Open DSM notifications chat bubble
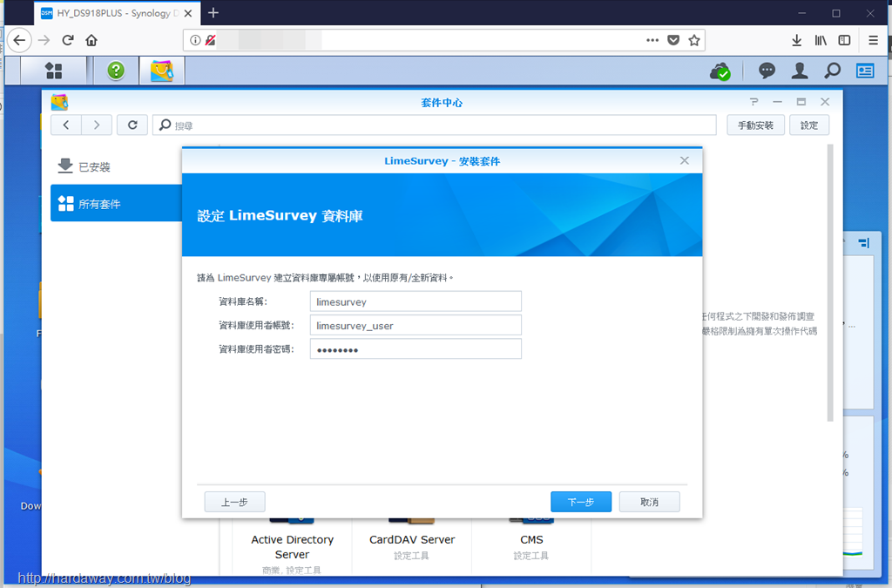Viewport: 892px width, 588px height. (x=767, y=71)
